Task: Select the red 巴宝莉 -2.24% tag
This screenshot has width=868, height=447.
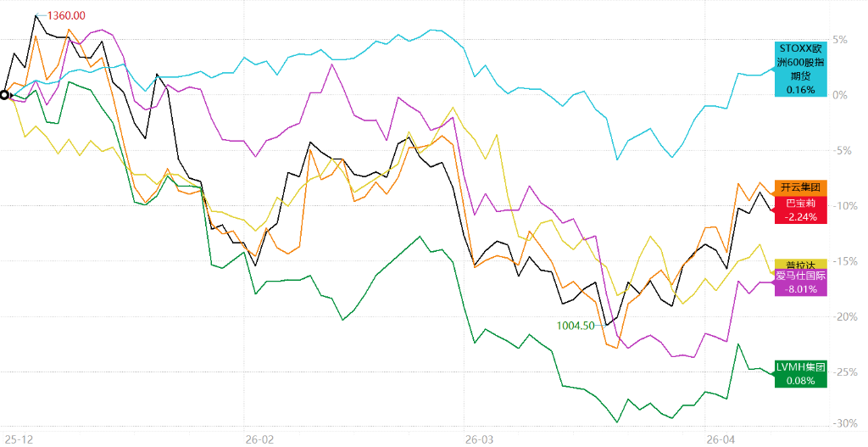Action: point(801,210)
